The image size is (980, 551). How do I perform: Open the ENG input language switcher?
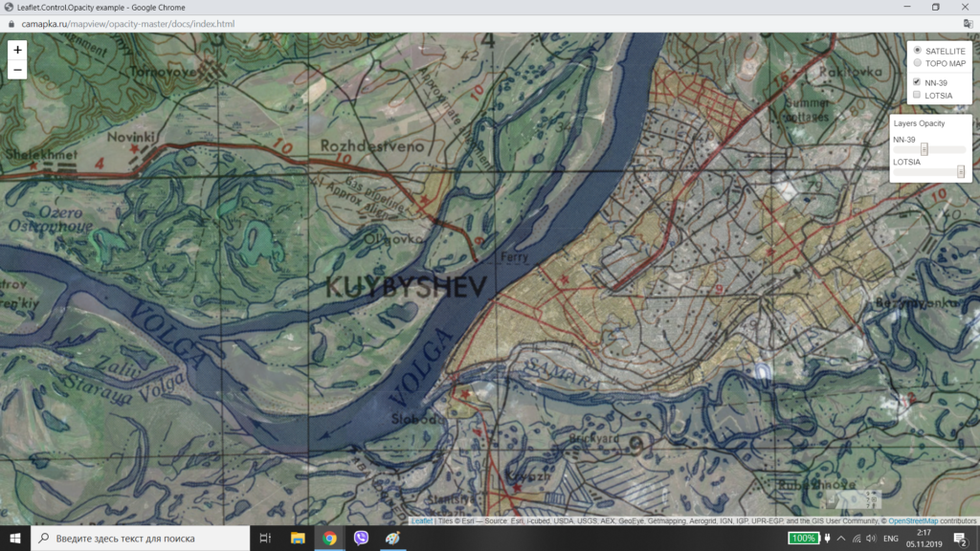pos(889,539)
